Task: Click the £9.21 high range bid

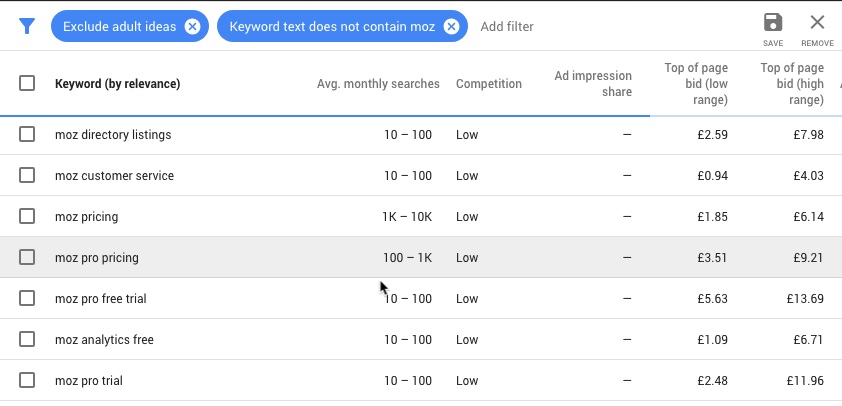Action: [x=808, y=258]
